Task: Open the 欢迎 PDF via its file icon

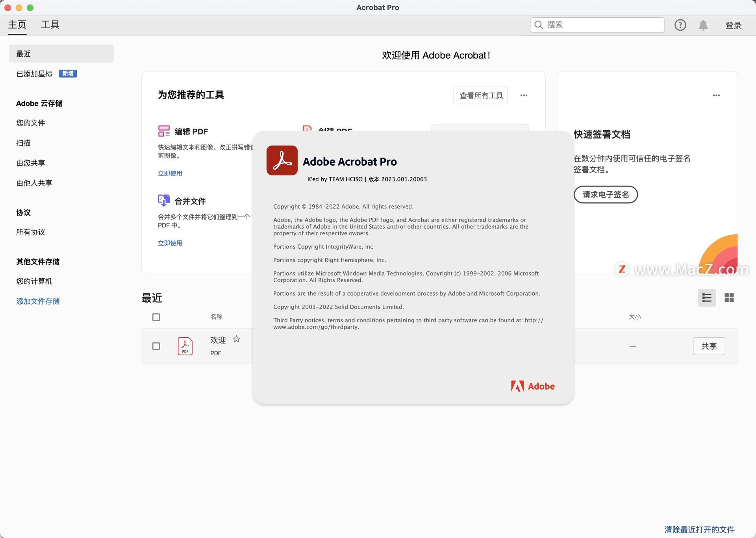Action: (185, 346)
